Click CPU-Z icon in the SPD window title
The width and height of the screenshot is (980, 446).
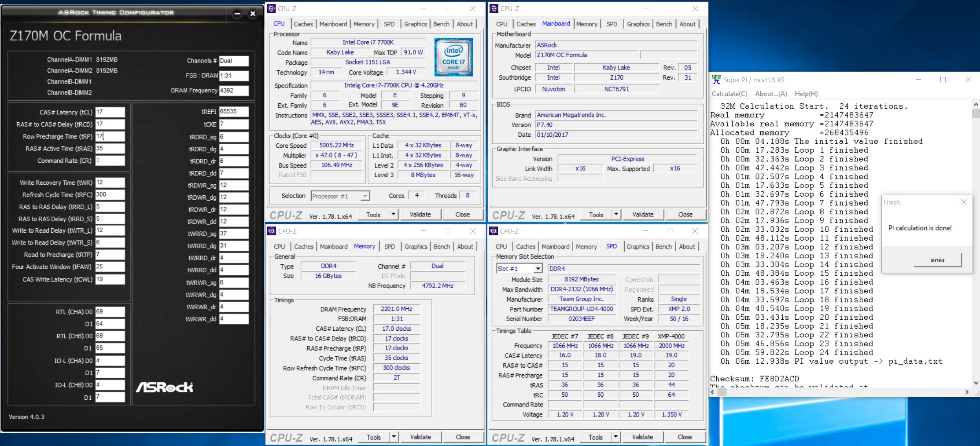pos(494,231)
